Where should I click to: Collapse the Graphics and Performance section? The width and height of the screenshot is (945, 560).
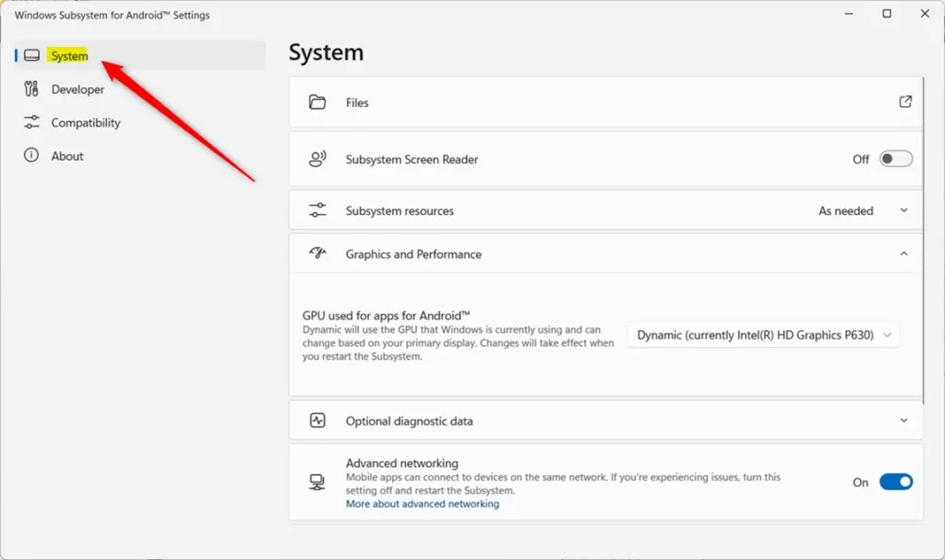(x=903, y=254)
